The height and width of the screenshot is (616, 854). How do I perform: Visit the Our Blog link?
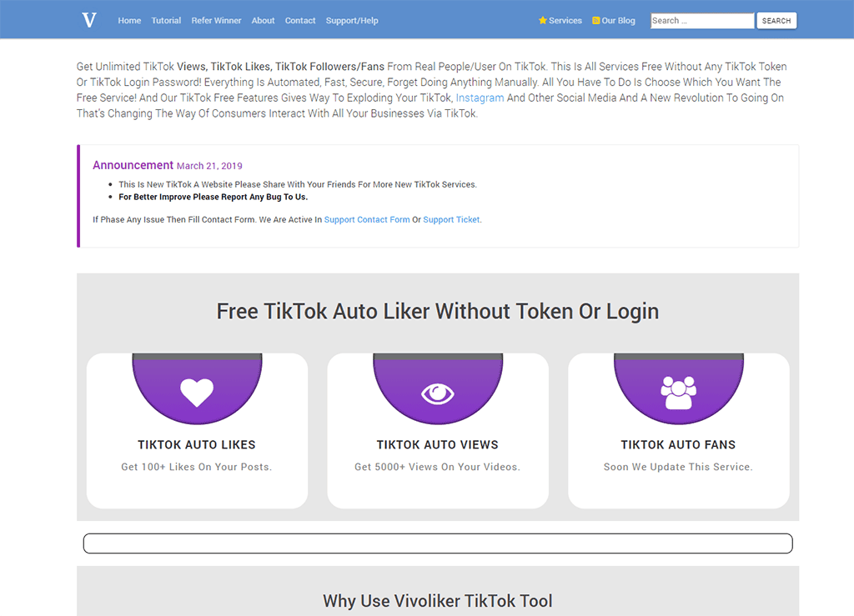(618, 21)
